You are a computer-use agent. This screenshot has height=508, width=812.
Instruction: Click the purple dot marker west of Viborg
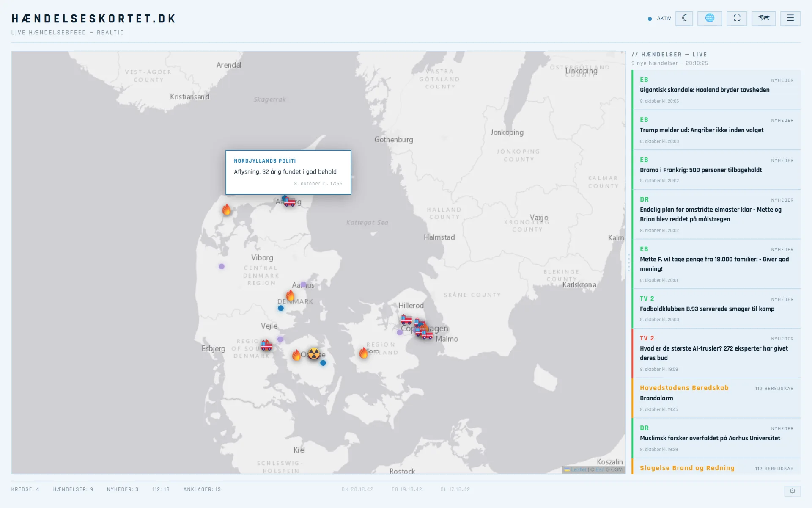click(x=222, y=266)
